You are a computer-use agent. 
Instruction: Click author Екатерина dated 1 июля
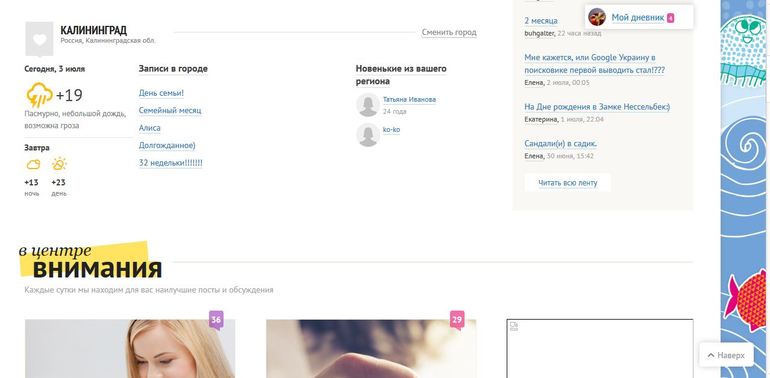tap(541, 119)
